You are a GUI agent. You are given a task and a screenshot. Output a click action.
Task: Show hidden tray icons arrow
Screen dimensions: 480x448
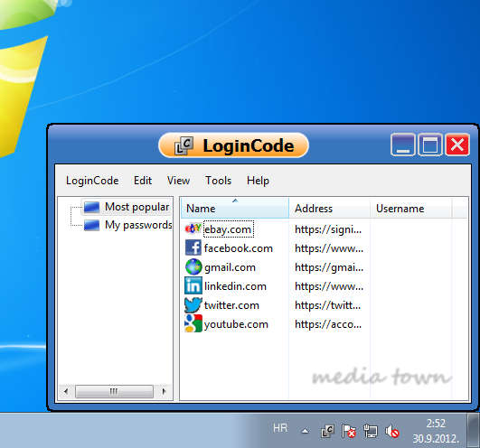pyautogui.click(x=305, y=431)
